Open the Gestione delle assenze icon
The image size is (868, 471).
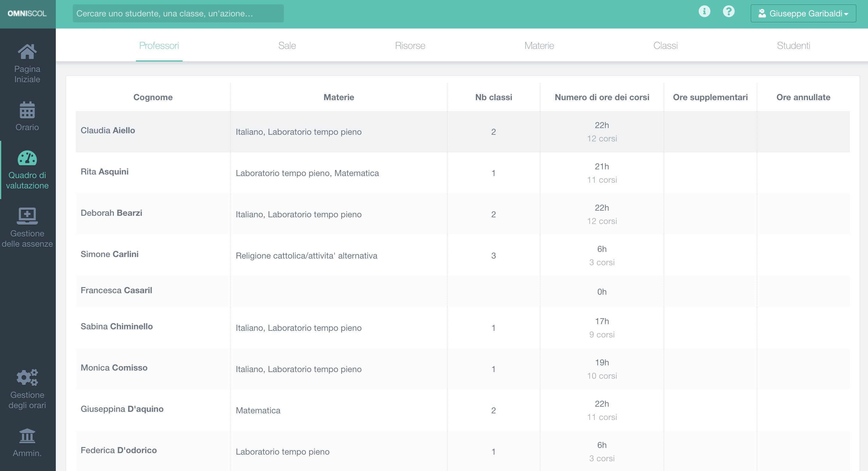point(27,216)
